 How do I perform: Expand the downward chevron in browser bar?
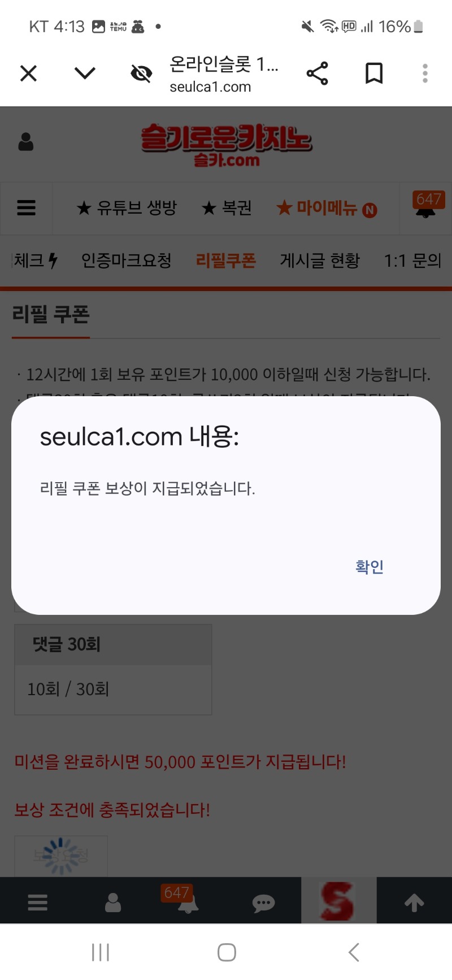click(85, 73)
